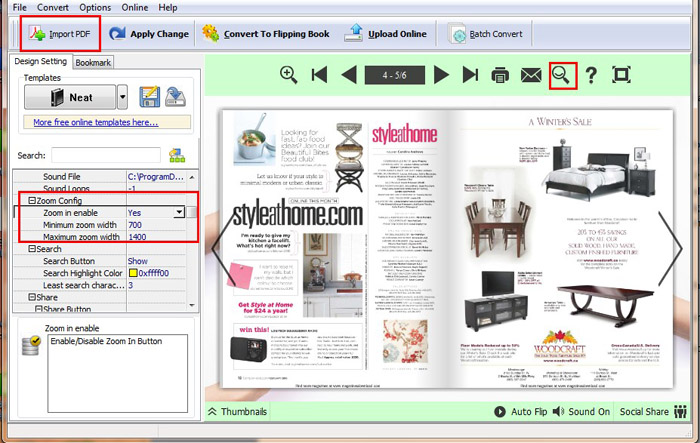The image size is (700, 443).
Task: Click the Sound File path value
Action: 156,176
